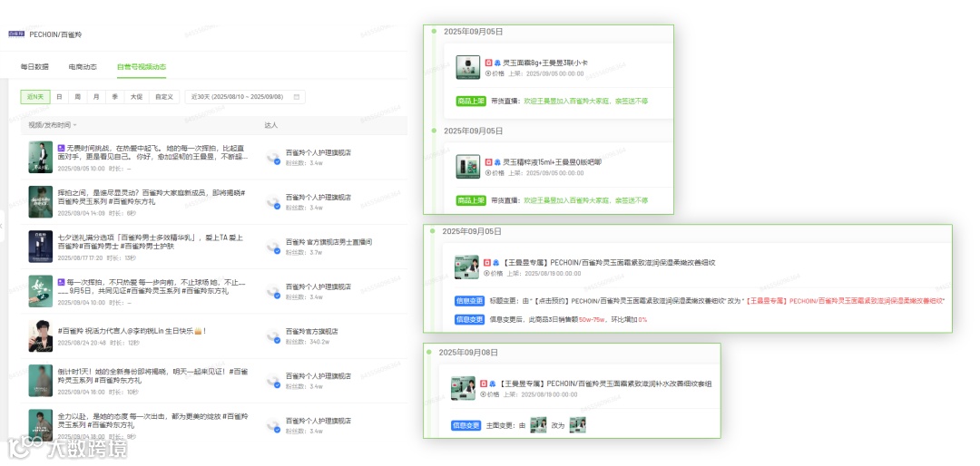
Task: Click the price icon under 灵玉面霜8g product
Action: click(488, 73)
